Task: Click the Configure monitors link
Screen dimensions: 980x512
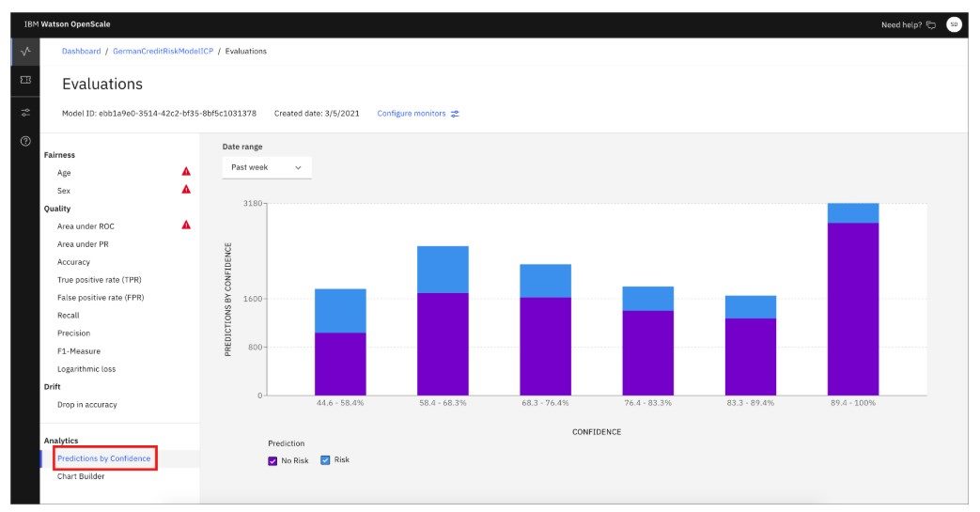Action: [418, 114]
